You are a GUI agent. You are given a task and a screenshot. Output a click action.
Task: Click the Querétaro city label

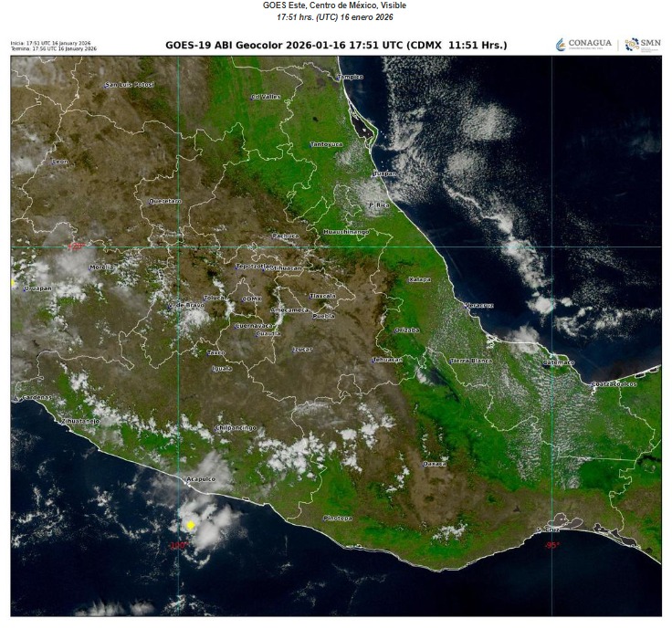pos(165,200)
